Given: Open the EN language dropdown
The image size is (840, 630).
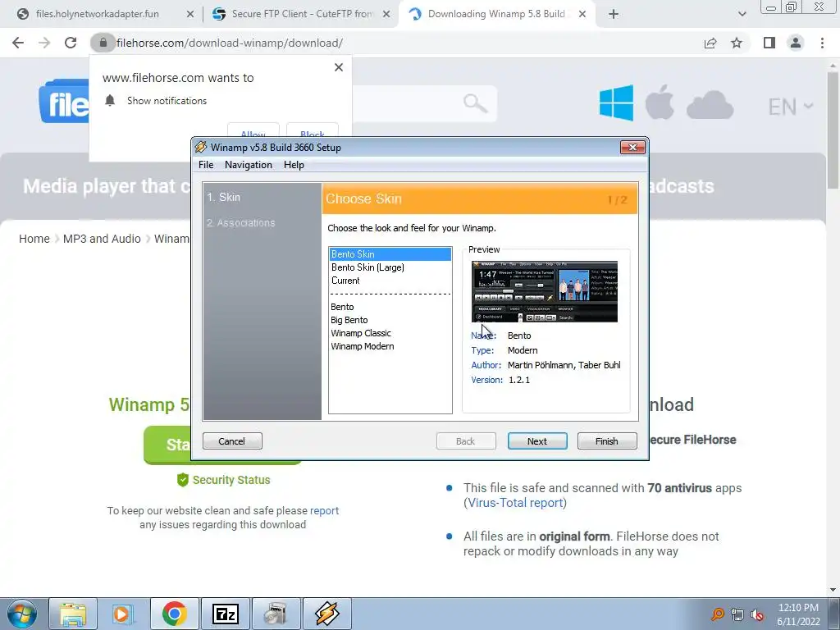Looking at the screenshot, I should [791, 107].
